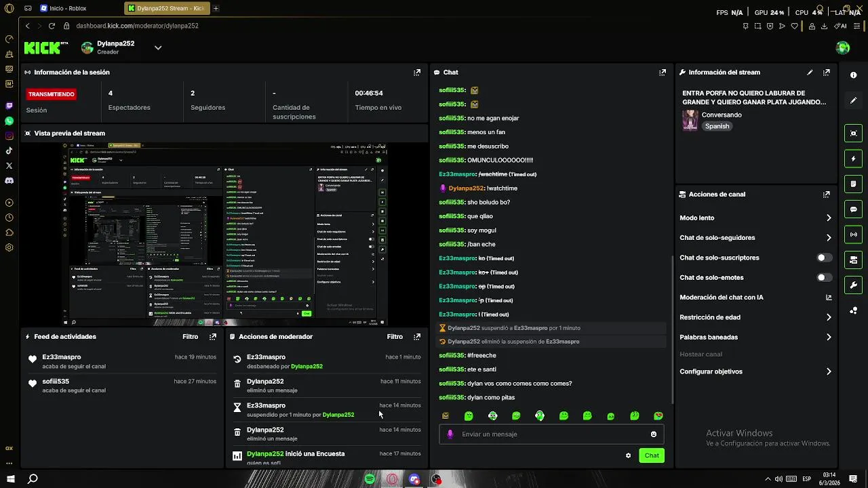Pop out the Acciones de canal panel
This screenshot has height=488, width=868.
[x=826, y=194]
